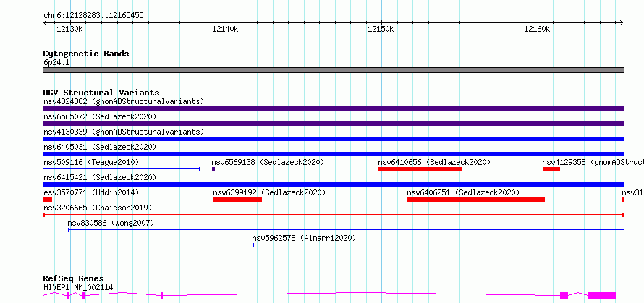Click the thin blue nsv509116 variant line

click(x=122, y=168)
